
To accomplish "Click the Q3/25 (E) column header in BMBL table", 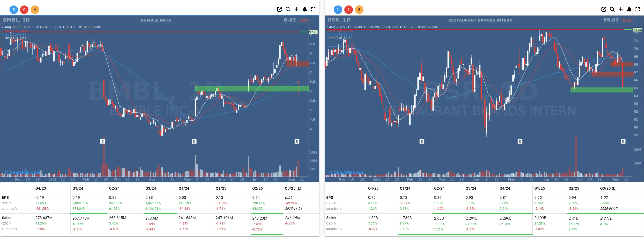I will [x=293, y=188].
